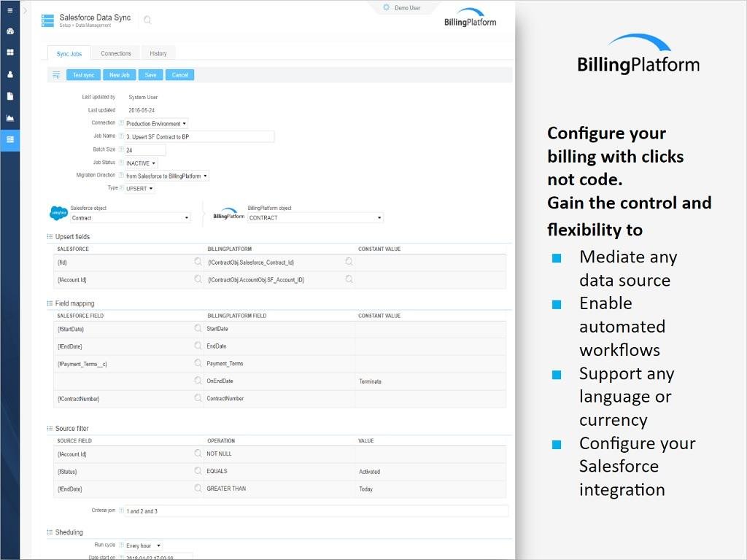747x560 pixels.
Task: Click the sidebar collapse chevron at top
Action: (x=26, y=10)
